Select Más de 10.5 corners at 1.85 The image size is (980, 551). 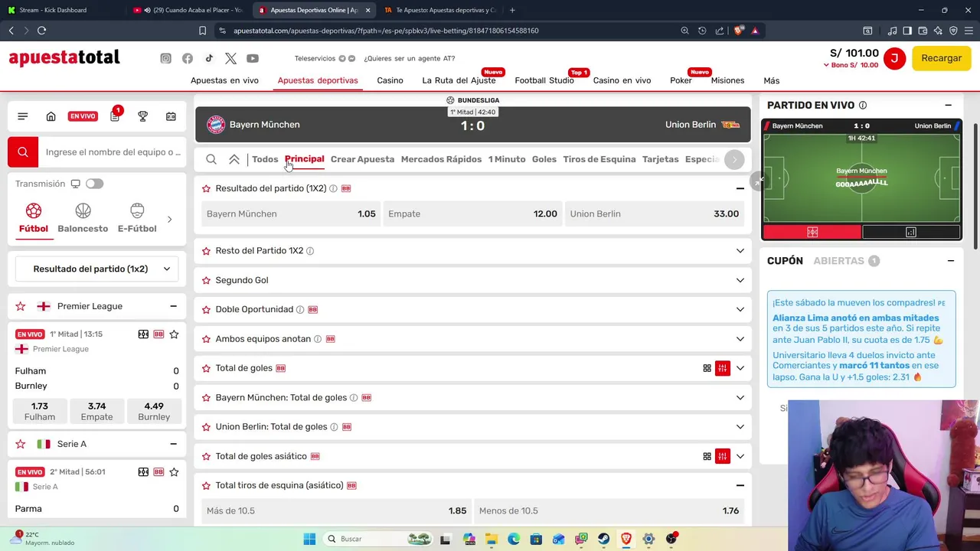[x=336, y=510]
